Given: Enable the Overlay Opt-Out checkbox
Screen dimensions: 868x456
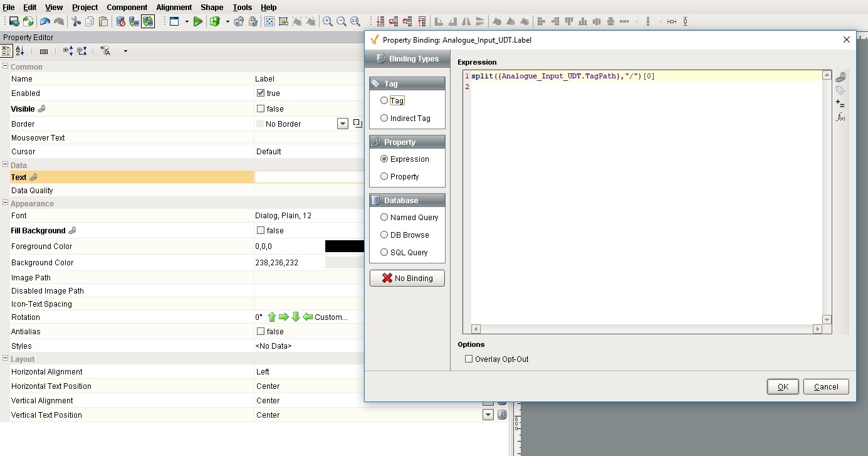Looking at the screenshot, I should (x=469, y=359).
